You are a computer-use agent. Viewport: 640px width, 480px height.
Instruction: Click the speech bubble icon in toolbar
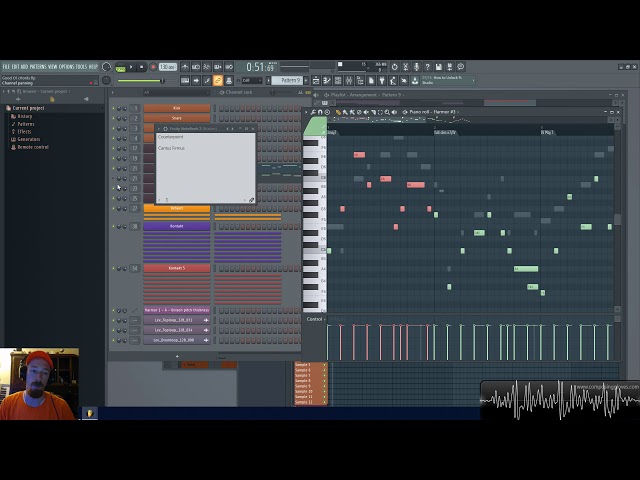point(460,67)
